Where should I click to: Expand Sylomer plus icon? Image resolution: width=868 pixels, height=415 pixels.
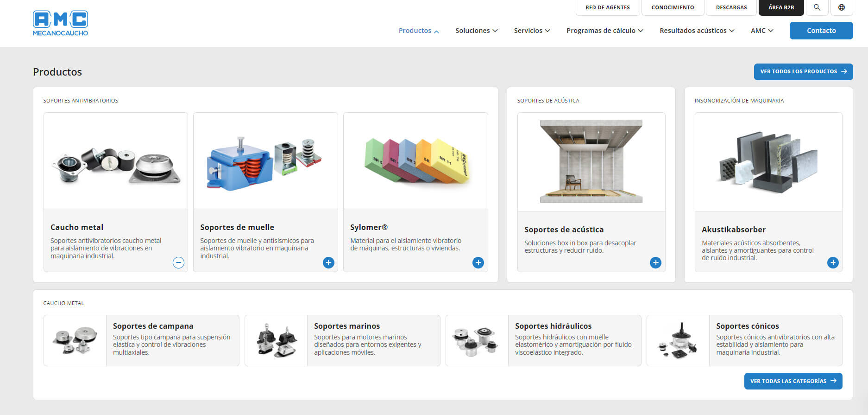[x=478, y=262]
